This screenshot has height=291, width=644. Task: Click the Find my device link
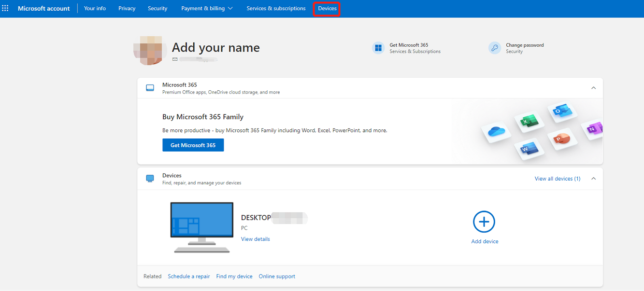(x=234, y=276)
